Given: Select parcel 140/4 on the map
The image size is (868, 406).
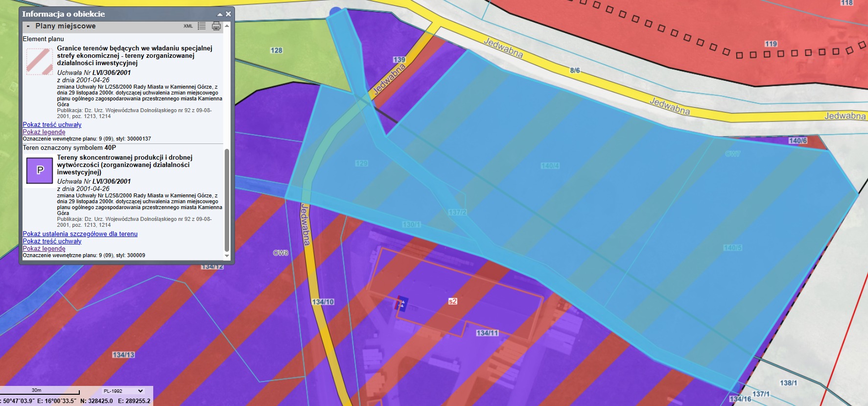Looking at the screenshot, I should (x=550, y=166).
